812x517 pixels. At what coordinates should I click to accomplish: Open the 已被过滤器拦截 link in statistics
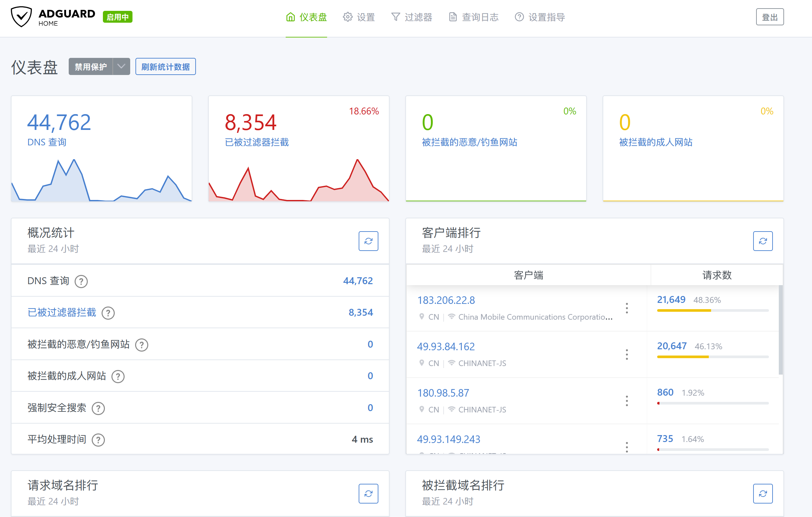click(62, 312)
